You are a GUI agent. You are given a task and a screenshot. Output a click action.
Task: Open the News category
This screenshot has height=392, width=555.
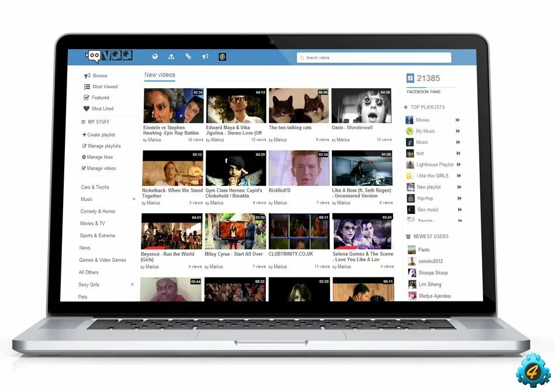point(85,248)
